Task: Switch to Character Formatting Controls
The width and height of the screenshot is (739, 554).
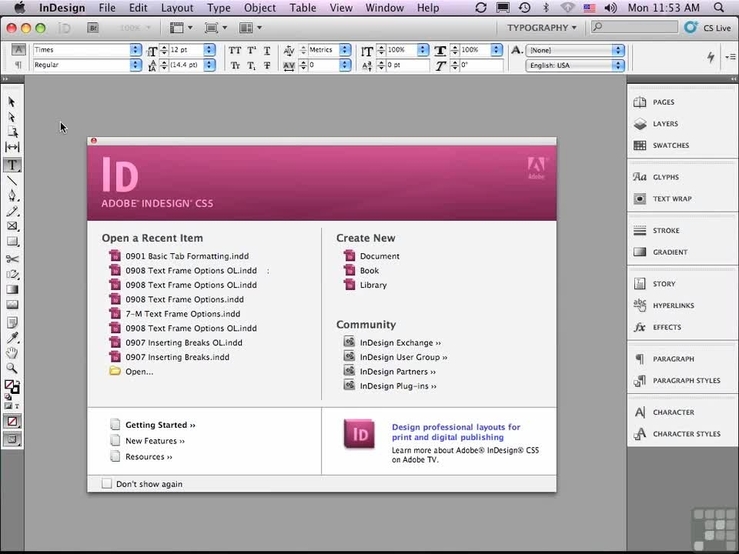Action: tap(18, 49)
